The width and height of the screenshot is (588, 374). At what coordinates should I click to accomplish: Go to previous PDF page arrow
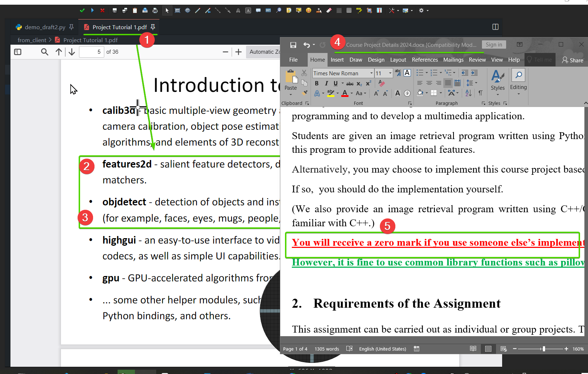coord(59,52)
